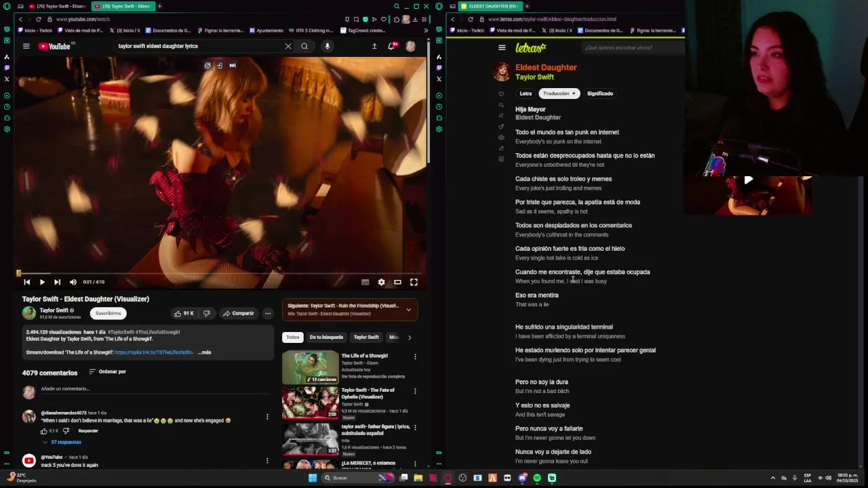Like dianahernandez4073's comment

coord(44,431)
